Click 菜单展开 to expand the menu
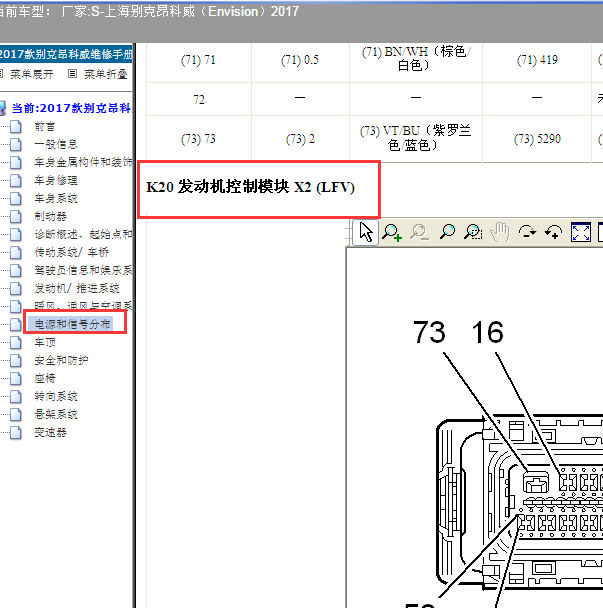Viewport: 603px width, 608px height. point(32,74)
